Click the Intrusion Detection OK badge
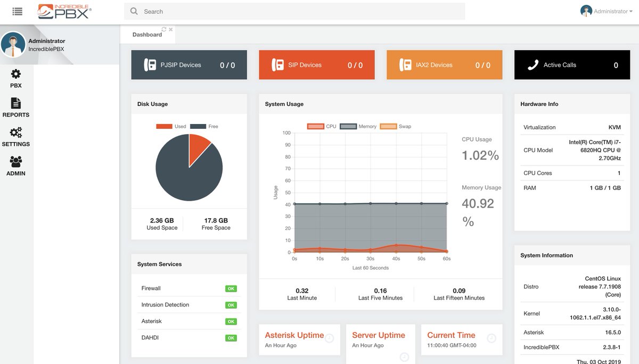The width and height of the screenshot is (639, 364). point(231,305)
